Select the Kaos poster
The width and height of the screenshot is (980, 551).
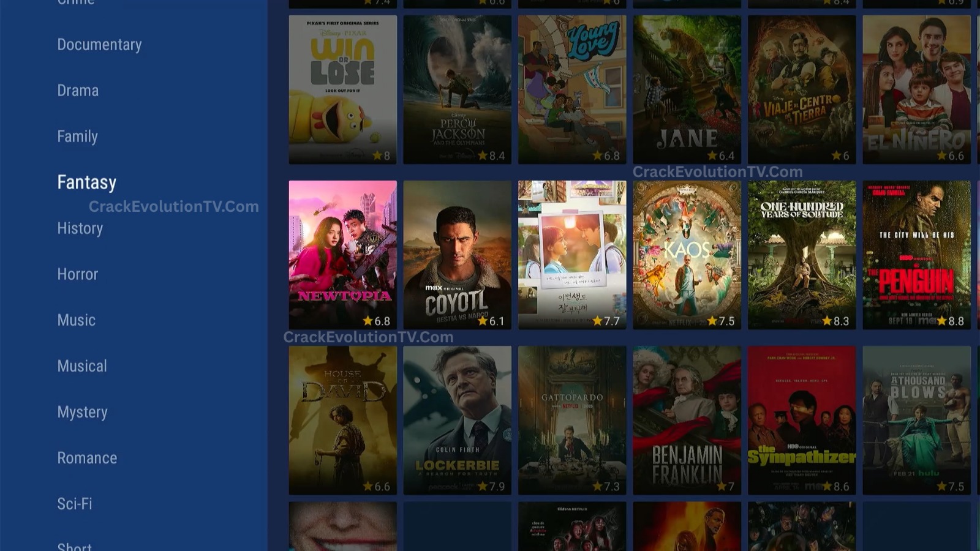tap(687, 255)
